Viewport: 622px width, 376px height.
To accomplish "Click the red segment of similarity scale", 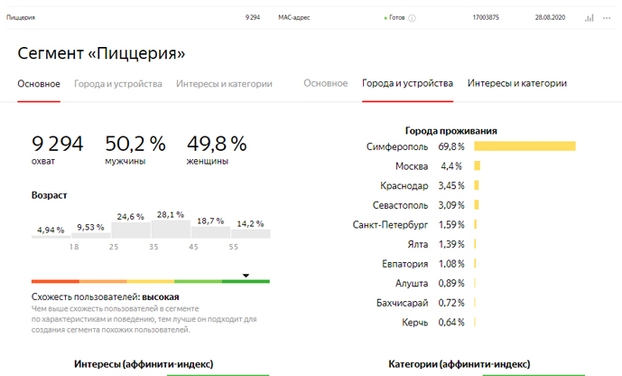I will (x=56, y=281).
